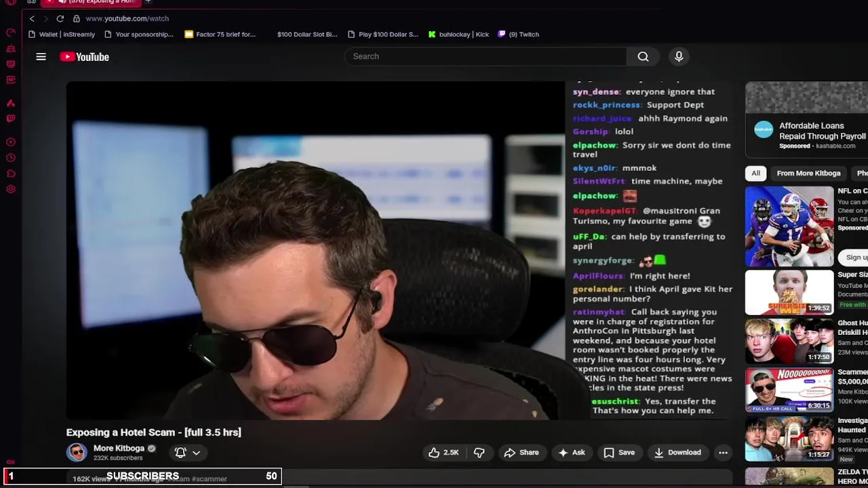Open extensions cube in Opera sidebar

pyautogui.click(x=11, y=174)
